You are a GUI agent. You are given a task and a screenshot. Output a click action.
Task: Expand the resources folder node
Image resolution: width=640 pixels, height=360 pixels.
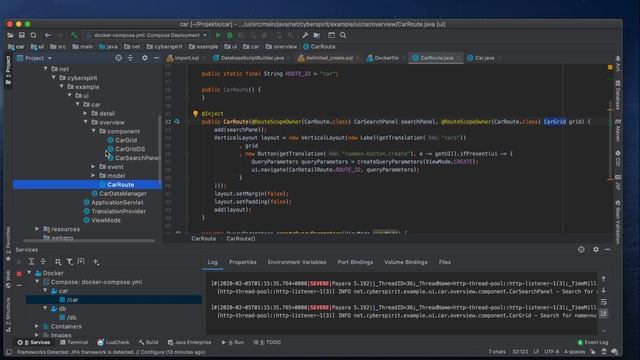pos(37,229)
